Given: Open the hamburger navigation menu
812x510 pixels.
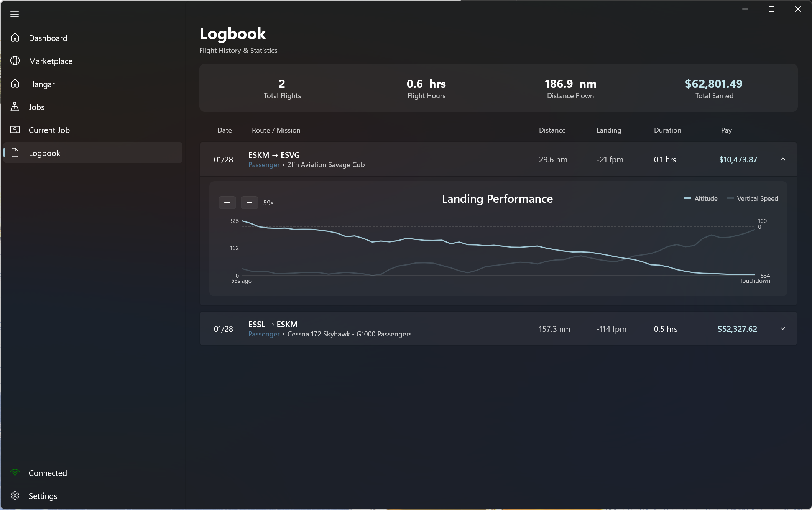Looking at the screenshot, I should (15, 14).
